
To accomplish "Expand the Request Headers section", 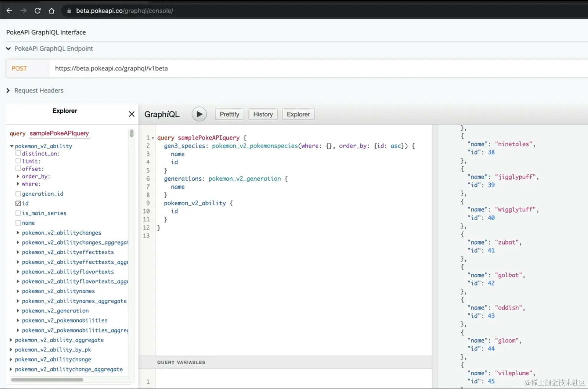I will (8, 91).
